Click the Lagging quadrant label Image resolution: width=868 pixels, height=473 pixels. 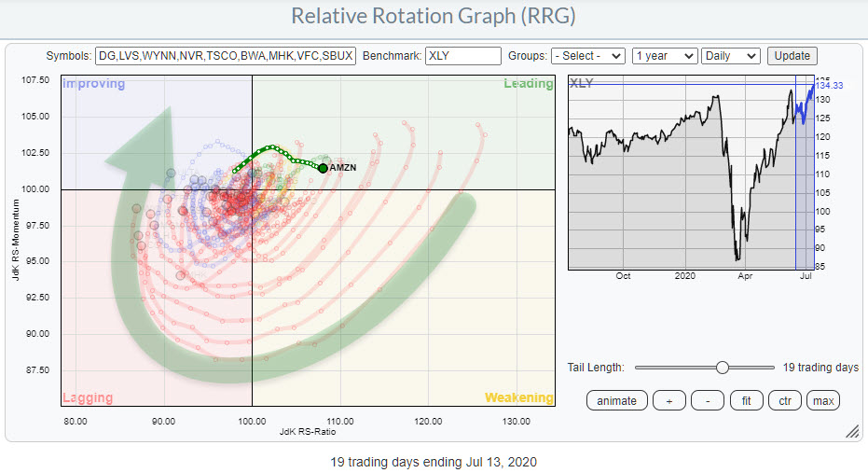pos(88,398)
